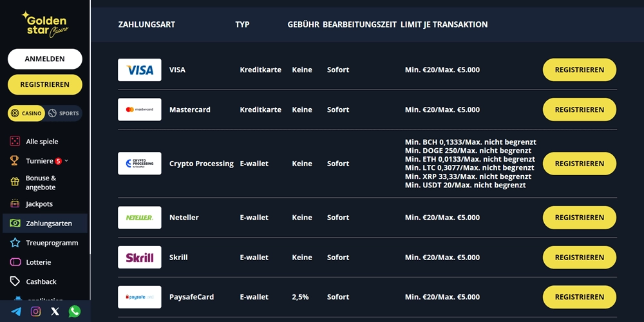This screenshot has height=322, width=644.
Task: Open the Lotterie menu item
Action: tap(38, 262)
